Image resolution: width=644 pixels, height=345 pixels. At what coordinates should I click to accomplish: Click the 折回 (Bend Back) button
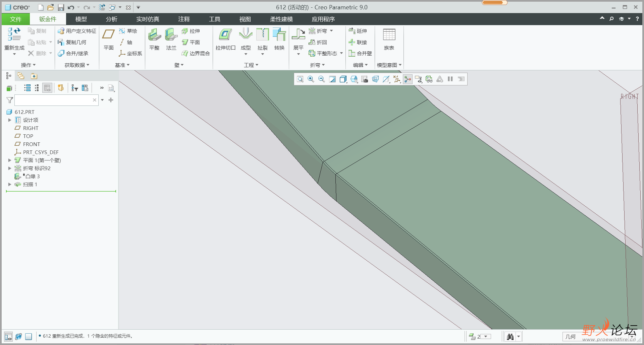coord(318,42)
